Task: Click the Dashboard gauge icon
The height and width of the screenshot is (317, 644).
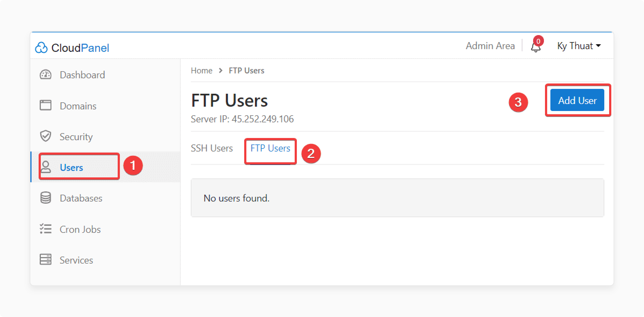Action: coord(45,75)
